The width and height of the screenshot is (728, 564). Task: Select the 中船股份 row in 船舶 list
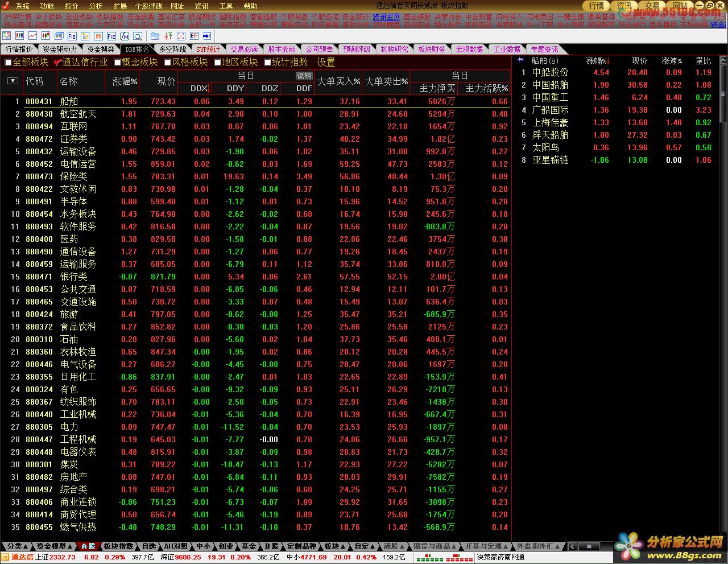click(617, 72)
